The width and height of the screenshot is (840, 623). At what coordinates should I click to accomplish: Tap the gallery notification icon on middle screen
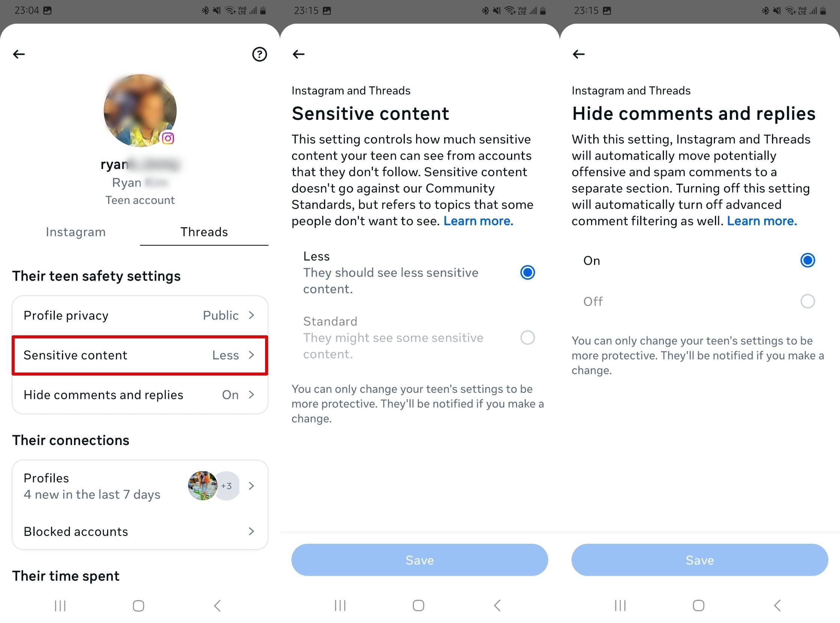click(x=327, y=11)
